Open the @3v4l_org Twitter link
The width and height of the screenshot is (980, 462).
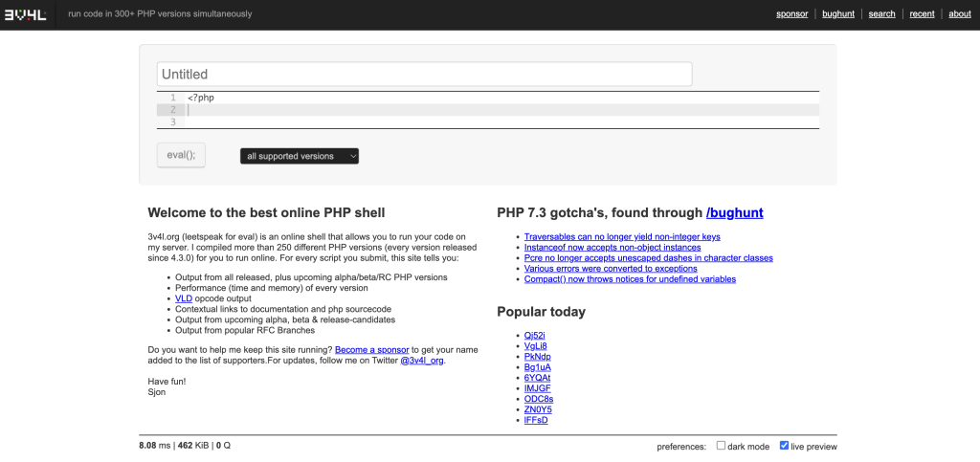pyautogui.click(x=421, y=361)
